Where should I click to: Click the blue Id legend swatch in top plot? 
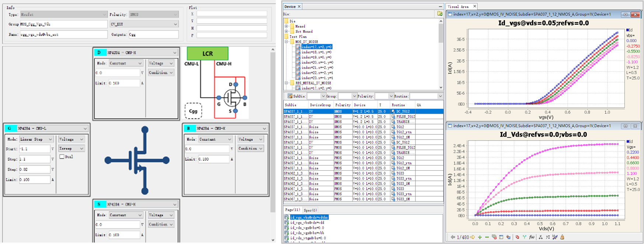pyautogui.click(x=628, y=30)
